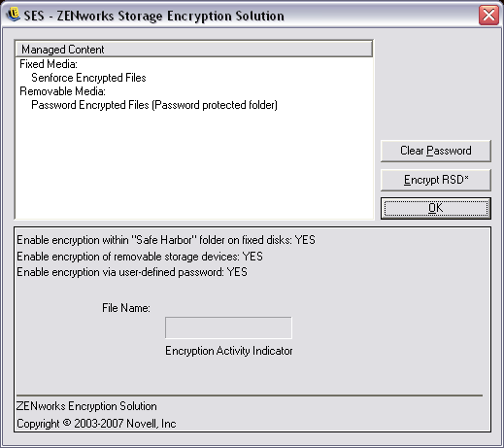
Task: Click the Encryption Activity Indicator caption
Action: click(229, 351)
